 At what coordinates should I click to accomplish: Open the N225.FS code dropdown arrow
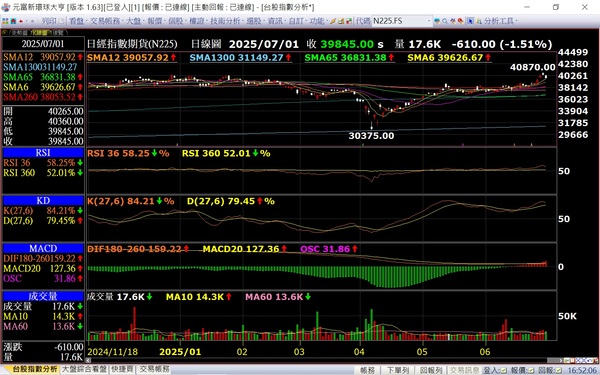pos(429,21)
